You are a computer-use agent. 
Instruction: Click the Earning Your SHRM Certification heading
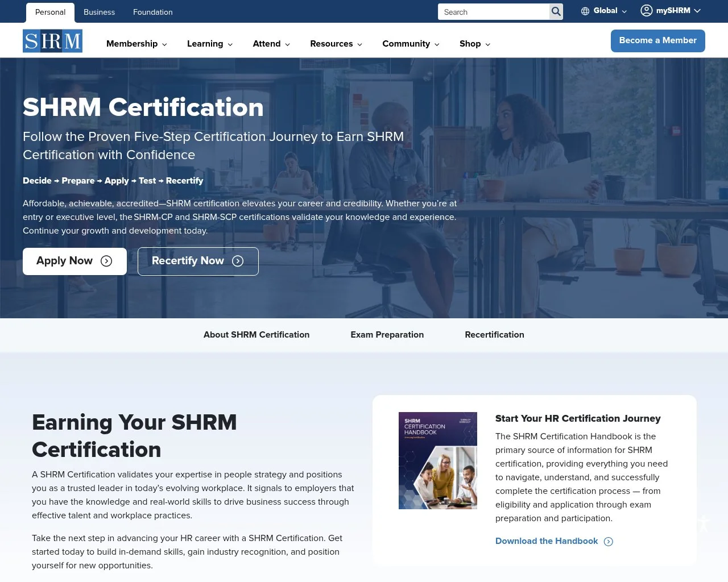[x=134, y=436]
